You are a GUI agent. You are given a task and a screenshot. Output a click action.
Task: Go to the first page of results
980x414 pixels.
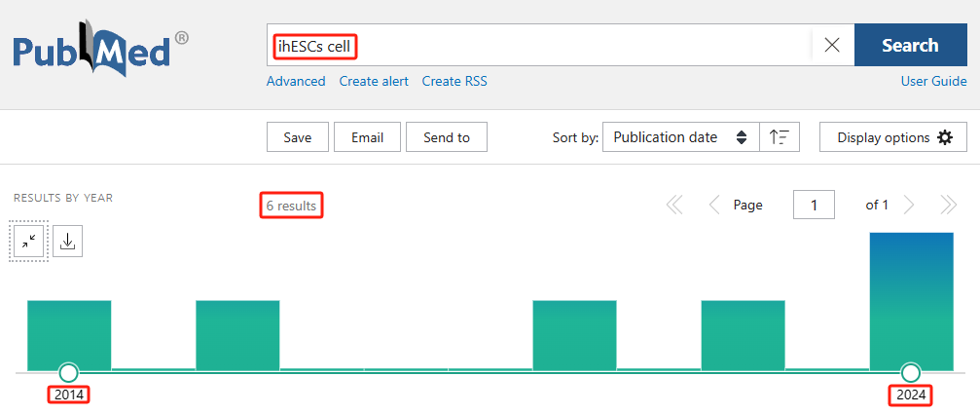pos(674,206)
